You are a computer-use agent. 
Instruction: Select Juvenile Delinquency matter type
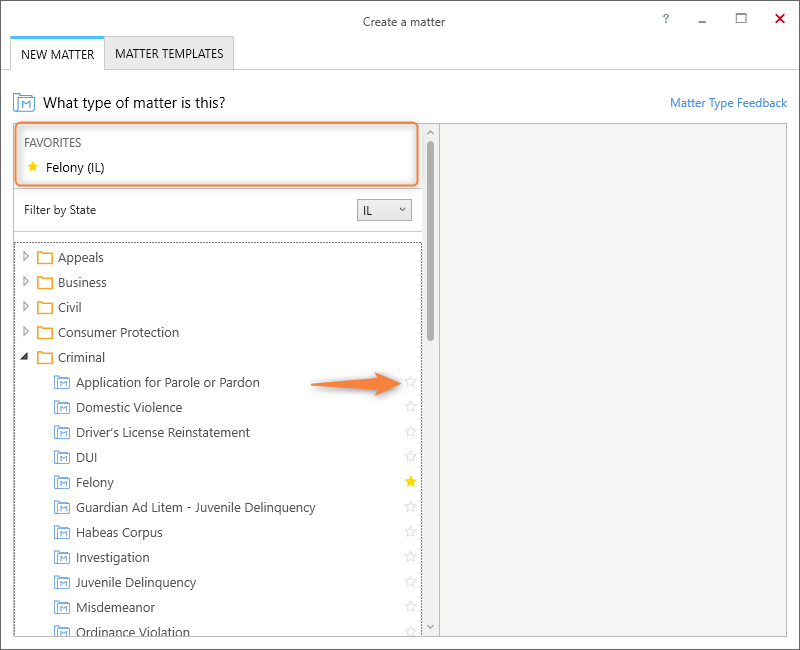(136, 583)
